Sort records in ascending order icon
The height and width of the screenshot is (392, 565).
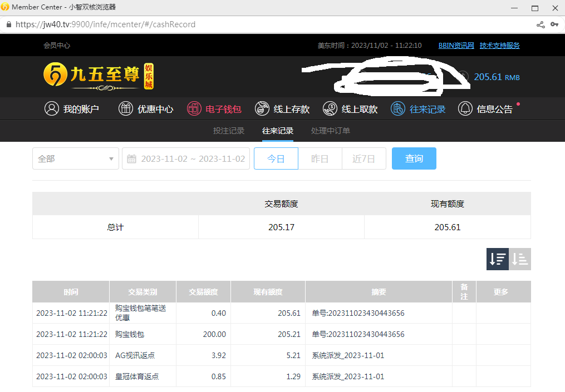[520, 259]
